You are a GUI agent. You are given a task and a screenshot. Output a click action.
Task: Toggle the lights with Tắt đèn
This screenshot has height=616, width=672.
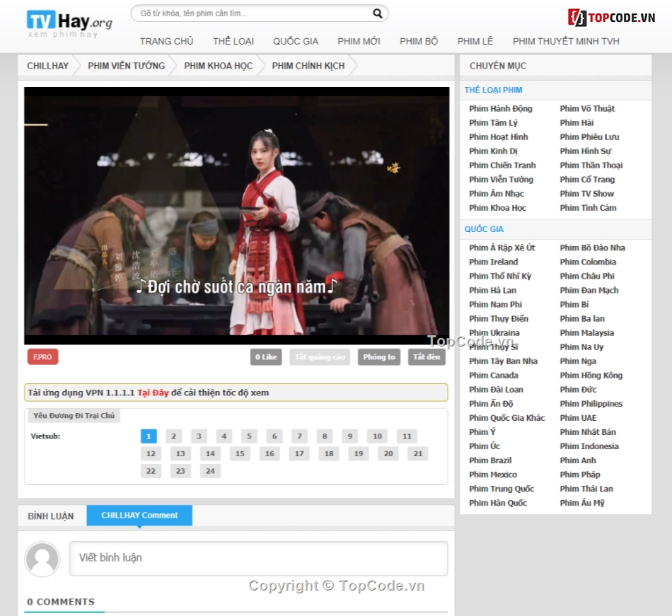tap(427, 357)
